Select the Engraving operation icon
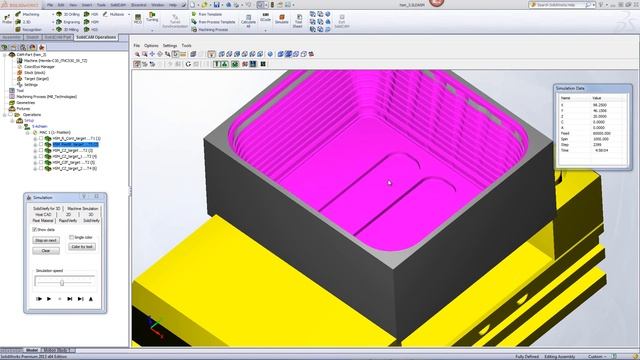The image size is (640, 360). (x=59, y=22)
